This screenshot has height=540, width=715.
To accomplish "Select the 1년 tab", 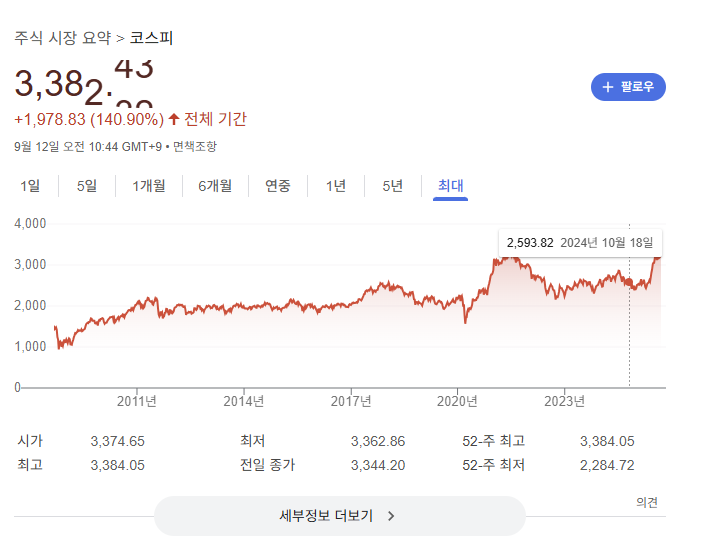I will tap(336, 186).
